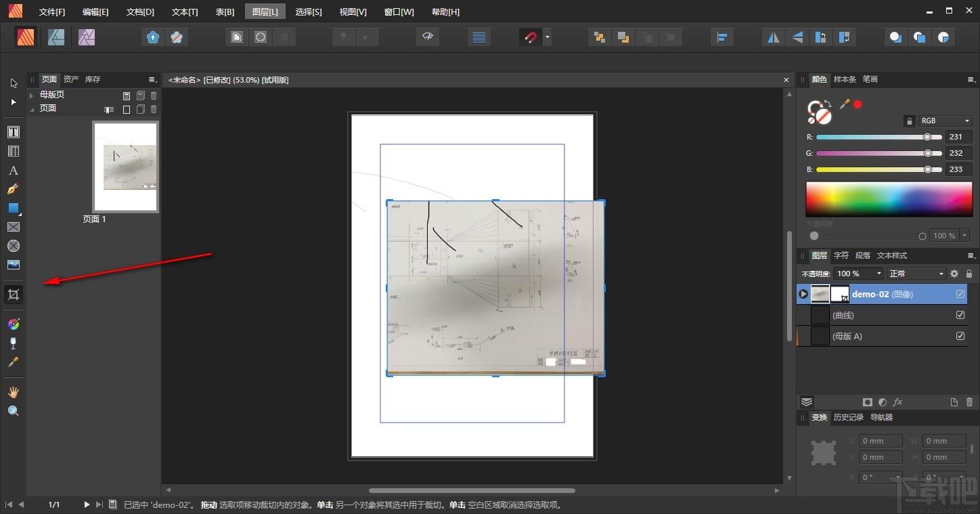This screenshot has width=980, height=514.
Task: Select the Color Picker tool
Action: (14, 362)
